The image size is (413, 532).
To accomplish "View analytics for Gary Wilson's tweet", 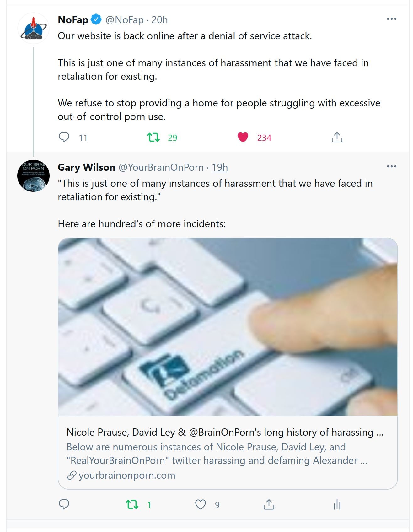I will [337, 504].
